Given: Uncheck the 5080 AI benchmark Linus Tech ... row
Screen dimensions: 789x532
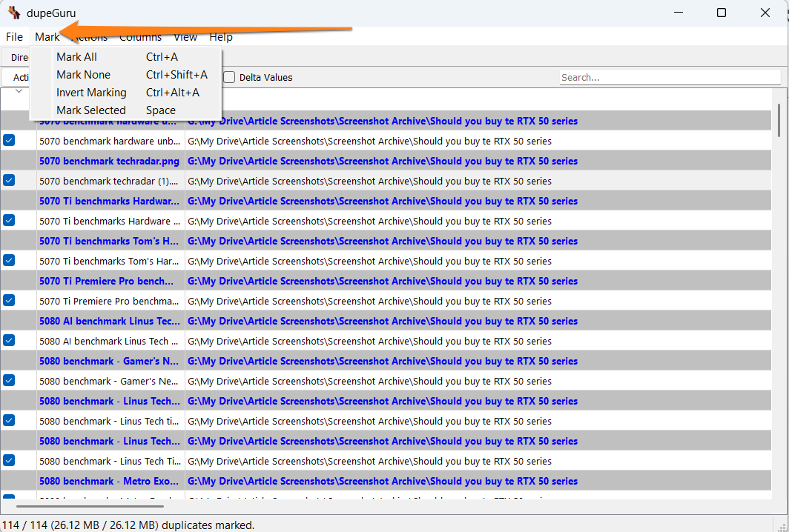Looking at the screenshot, I should [x=9, y=340].
